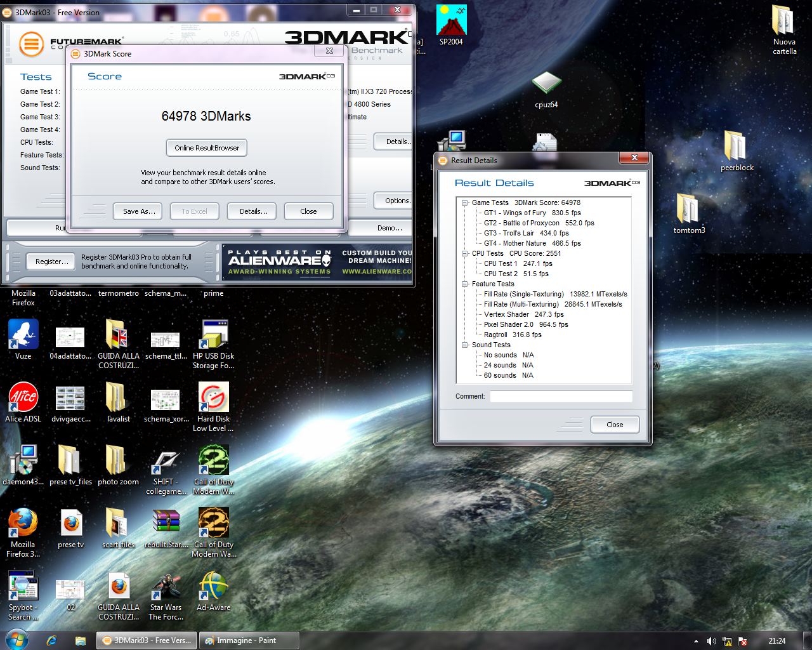The image size is (812, 650).
Task: Collapse the CPU Tests tree node
Action: 464,254
